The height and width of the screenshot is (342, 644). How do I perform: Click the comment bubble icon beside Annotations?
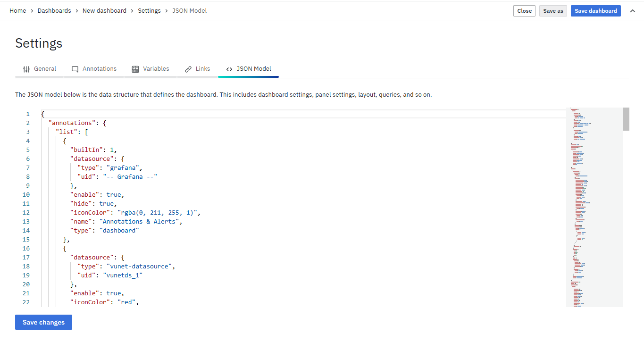click(x=75, y=69)
